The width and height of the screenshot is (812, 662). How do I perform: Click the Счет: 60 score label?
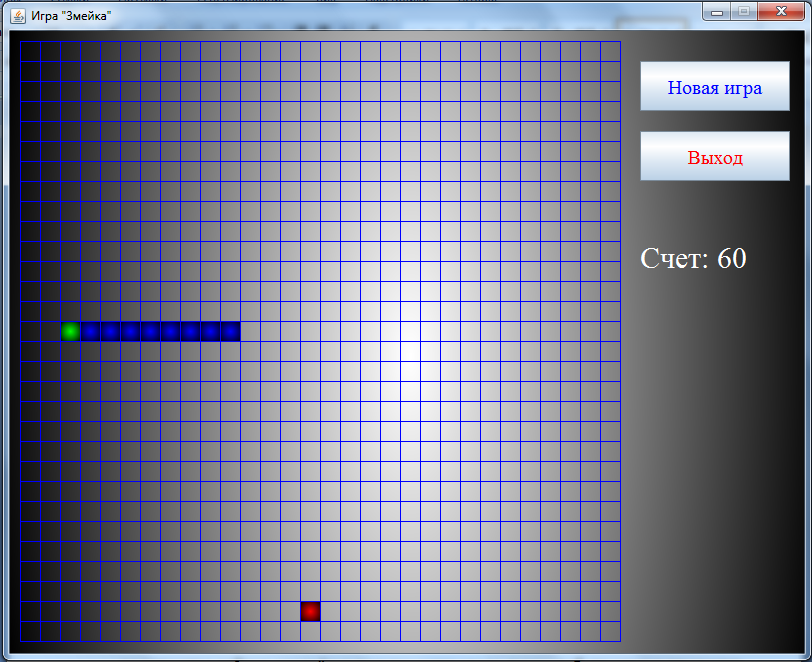[x=693, y=258]
